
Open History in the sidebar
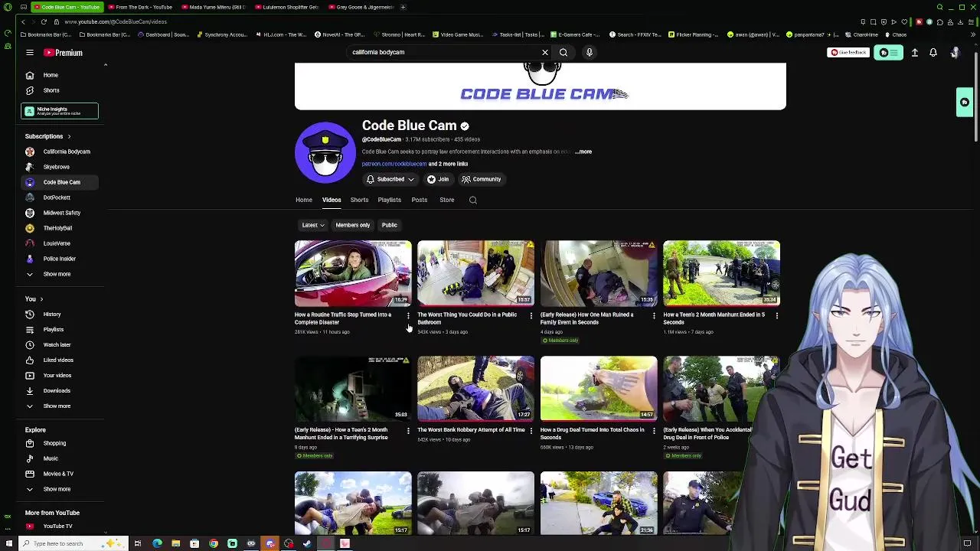coord(60,315)
